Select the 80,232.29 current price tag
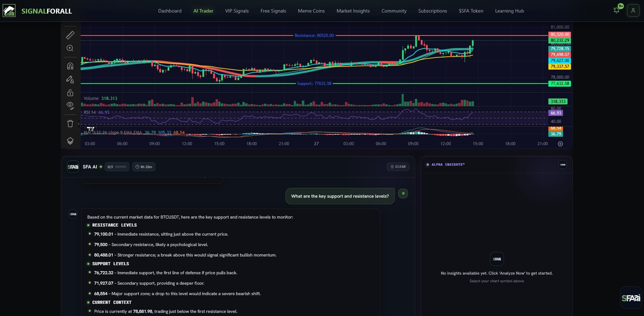The image size is (644, 316). (x=560, y=40)
